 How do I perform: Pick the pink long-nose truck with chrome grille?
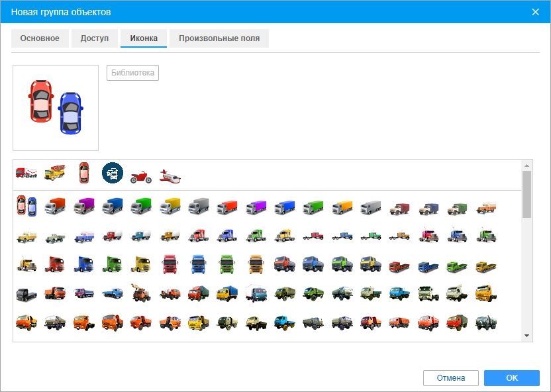tap(428, 235)
